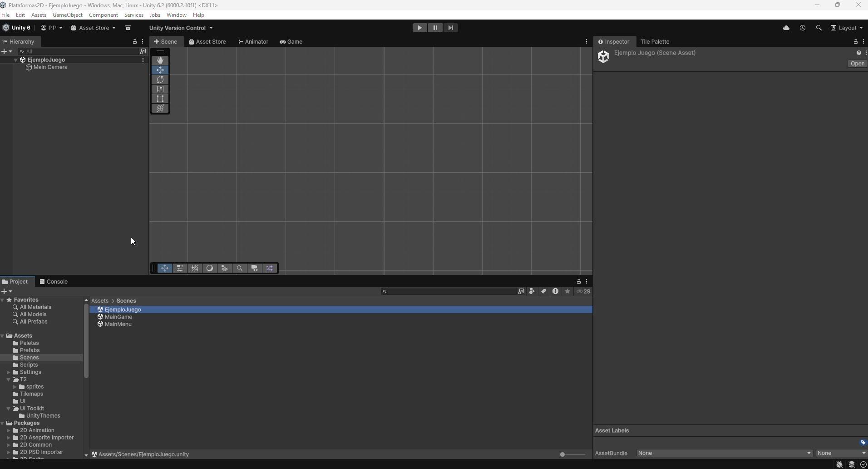Open the Layout dropdown
This screenshot has height=469, width=868.
(847, 28)
